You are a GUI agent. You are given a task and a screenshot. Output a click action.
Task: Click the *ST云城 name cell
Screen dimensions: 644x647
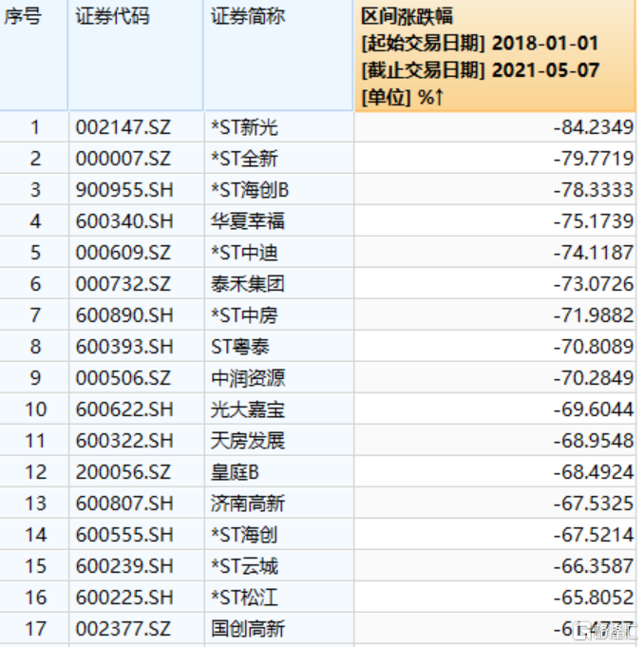[245, 566]
